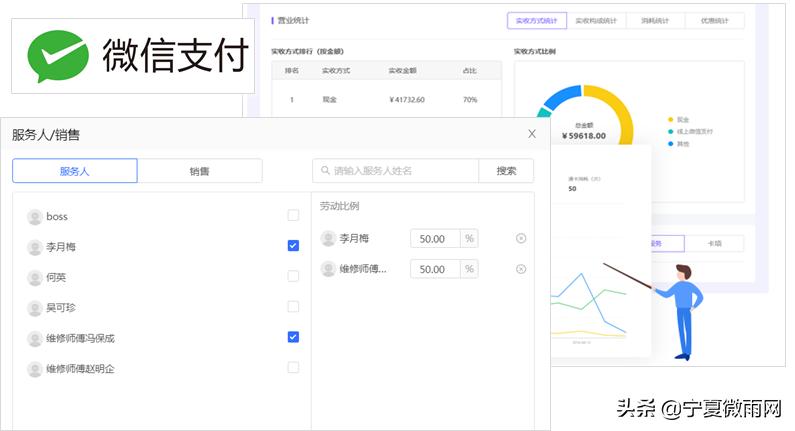Click the blue segment of donut chart
Image resolution: width=795 pixels, height=431 pixels.
562,96
